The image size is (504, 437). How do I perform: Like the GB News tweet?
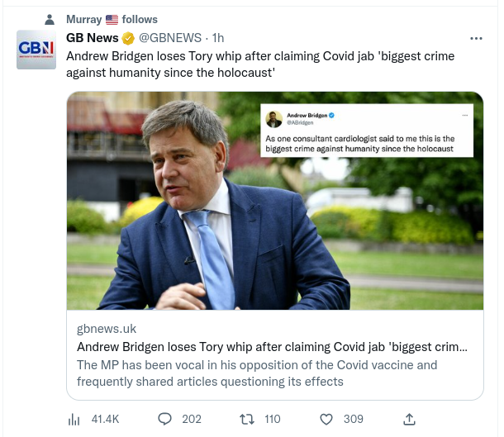pos(326,419)
